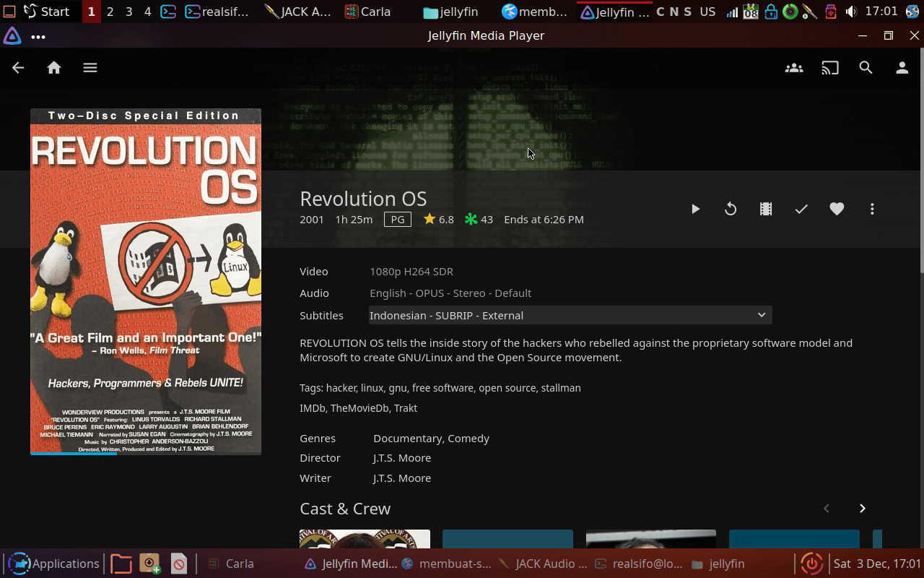This screenshot has height=578, width=924.
Task: Open the Applications menu in bottom panel
Action: [x=53, y=564]
